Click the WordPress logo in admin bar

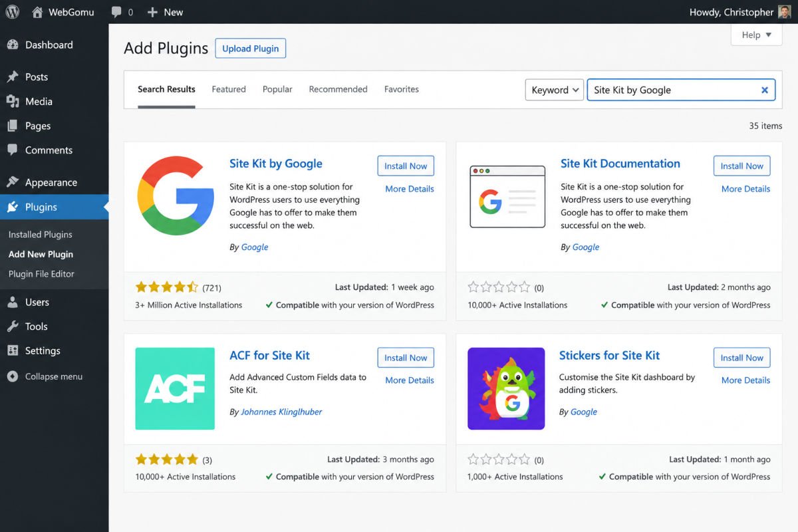[x=12, y=12]
